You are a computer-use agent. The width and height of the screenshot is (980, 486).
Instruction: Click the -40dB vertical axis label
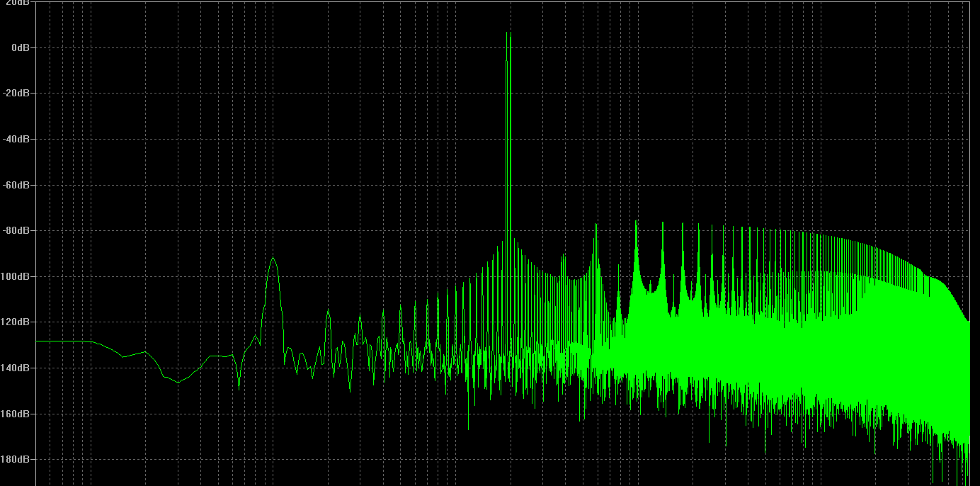[x=16, y=139]
